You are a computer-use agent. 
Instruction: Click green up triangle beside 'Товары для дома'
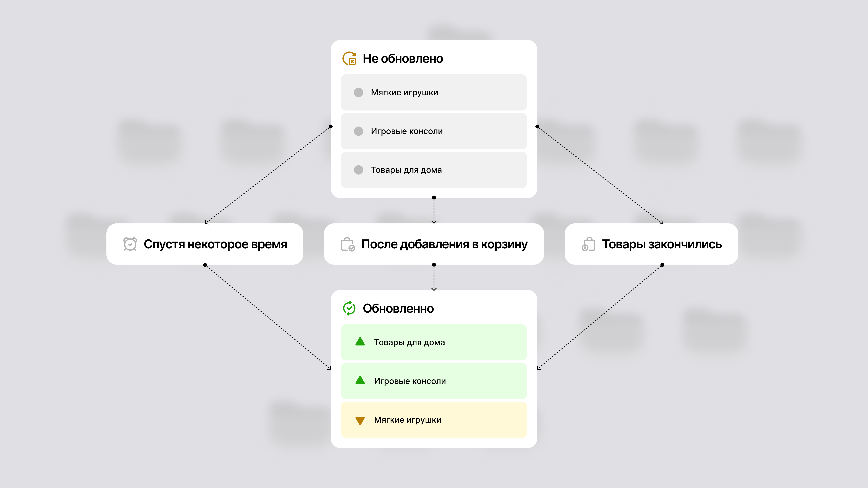tap(360, 342)
